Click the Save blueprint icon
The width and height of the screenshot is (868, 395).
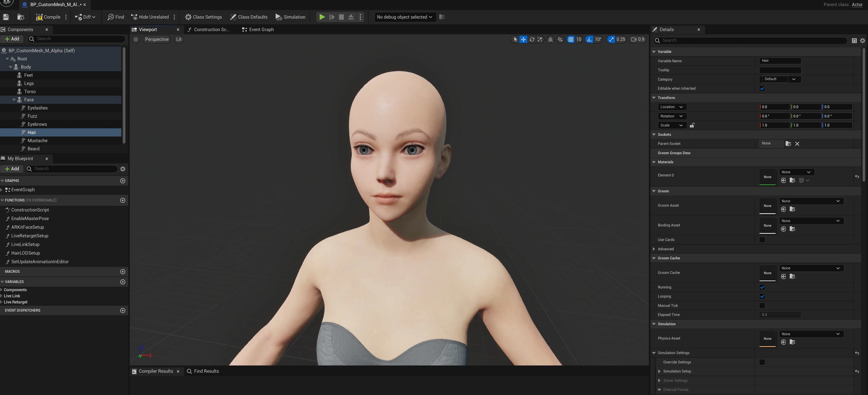pos(6,17)
